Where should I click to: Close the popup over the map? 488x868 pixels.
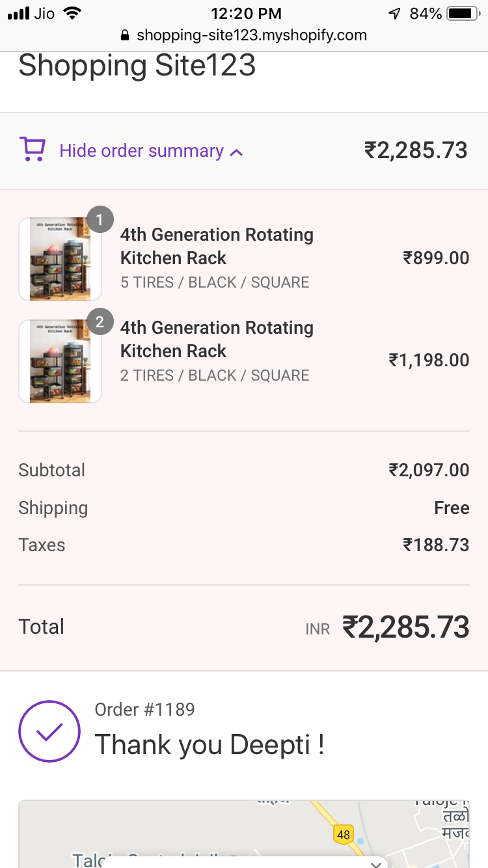pyautogui.click(x=375, y=863)
